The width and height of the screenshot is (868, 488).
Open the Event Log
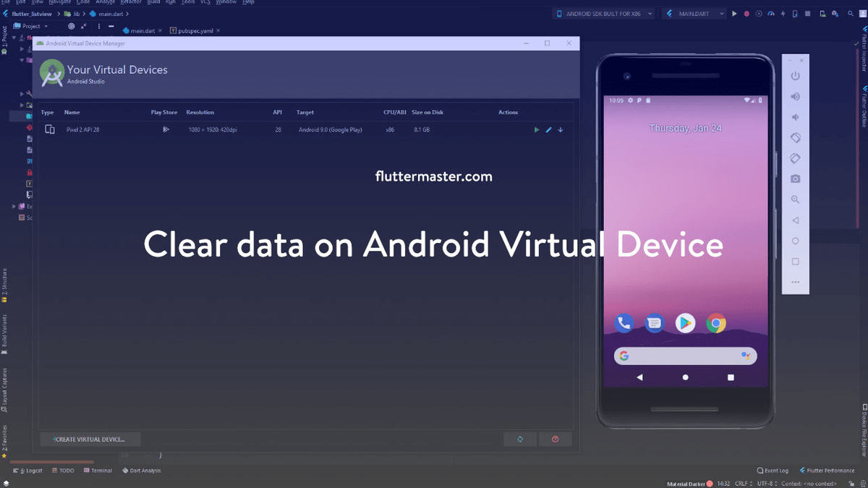pyautogui.click(x=773, y=471)
